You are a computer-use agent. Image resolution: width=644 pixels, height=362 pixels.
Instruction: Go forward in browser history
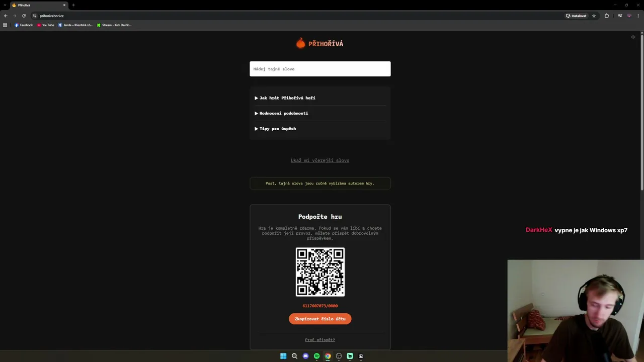15,16
